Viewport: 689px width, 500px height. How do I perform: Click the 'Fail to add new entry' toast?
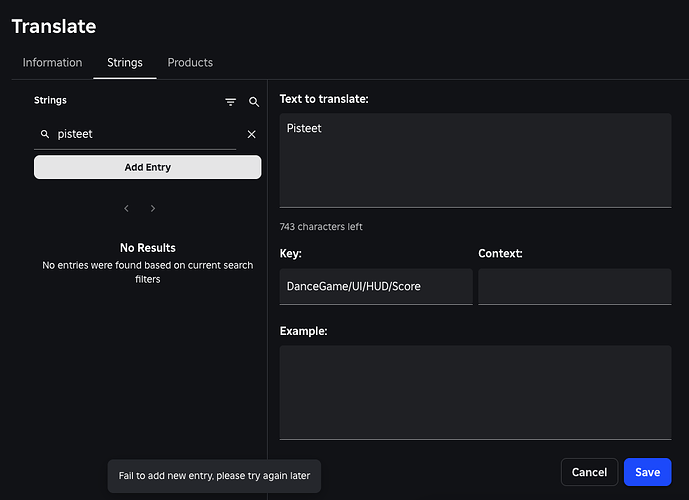(x=214, y=476)
